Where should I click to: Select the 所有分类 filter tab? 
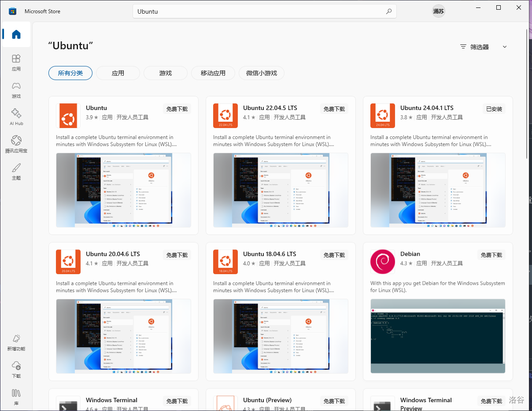[x=70, y=73]
